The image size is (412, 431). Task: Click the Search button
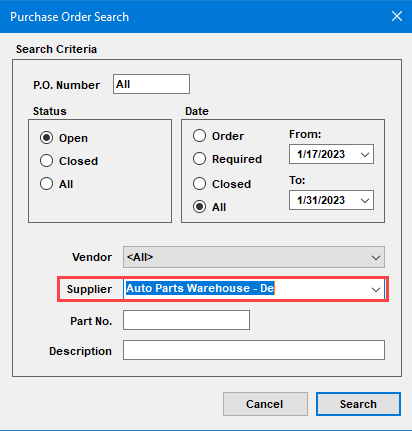(x=358, y=404)
